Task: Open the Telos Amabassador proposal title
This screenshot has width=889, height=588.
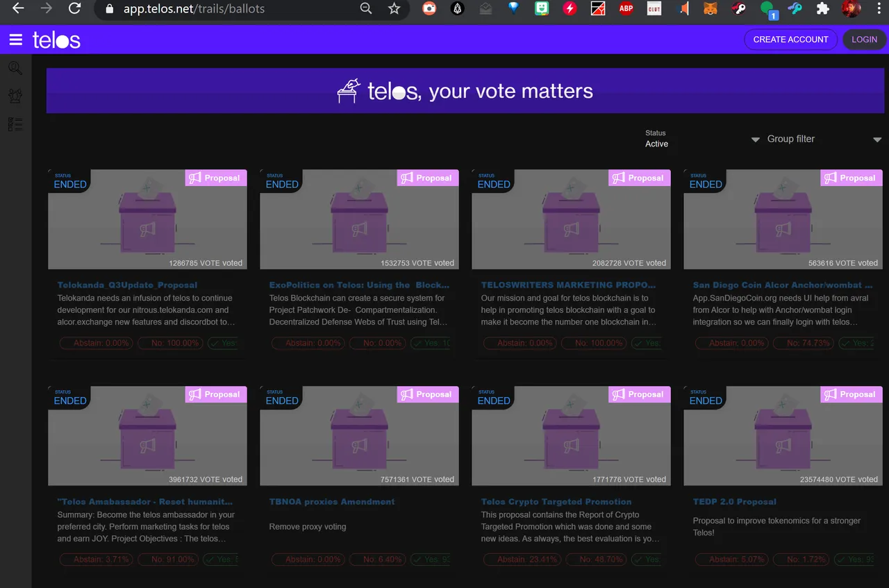Action: coord(144,501)
